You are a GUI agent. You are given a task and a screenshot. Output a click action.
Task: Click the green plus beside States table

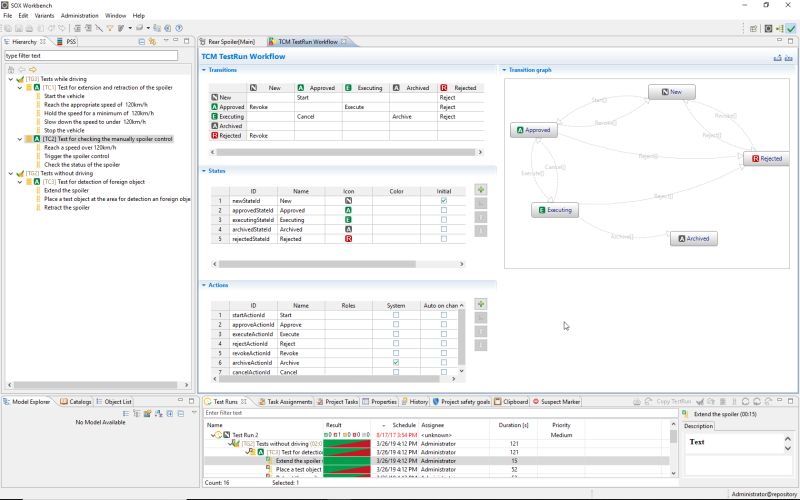point(481,190)
